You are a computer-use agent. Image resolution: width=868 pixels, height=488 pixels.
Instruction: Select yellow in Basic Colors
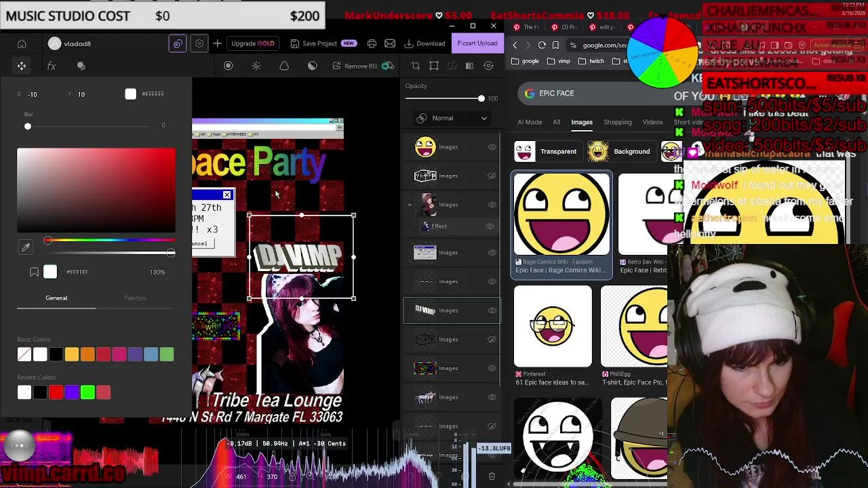pyautogui.click(x=72, y=354)
